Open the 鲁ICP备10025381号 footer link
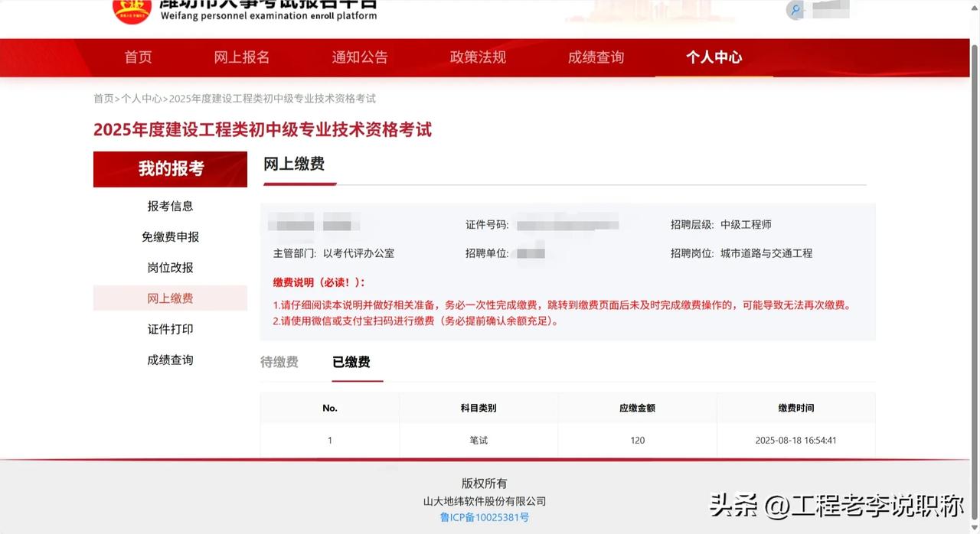Screen dimensions: 980x534 pyautogui.click(x=485, y=517)
